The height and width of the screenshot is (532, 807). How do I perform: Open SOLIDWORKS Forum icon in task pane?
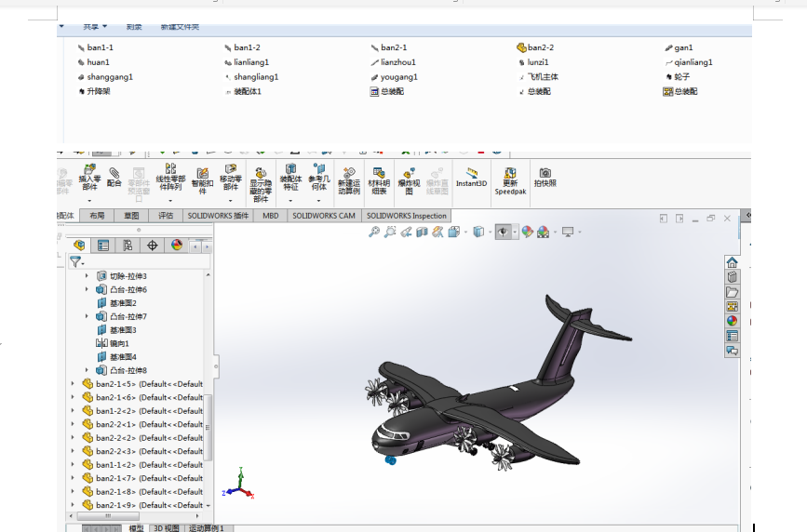pyautogui.click(x=732, y=351)
